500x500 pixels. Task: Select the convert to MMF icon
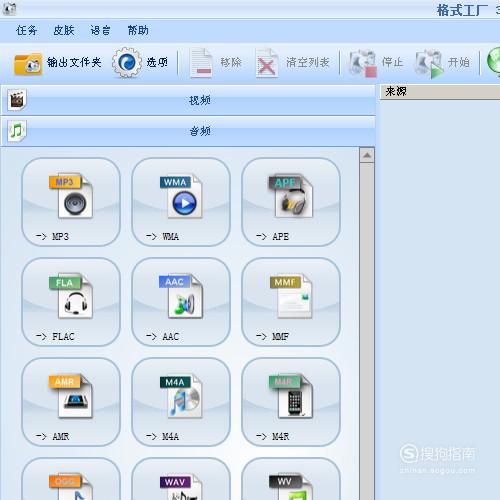[x=291, y=302]
